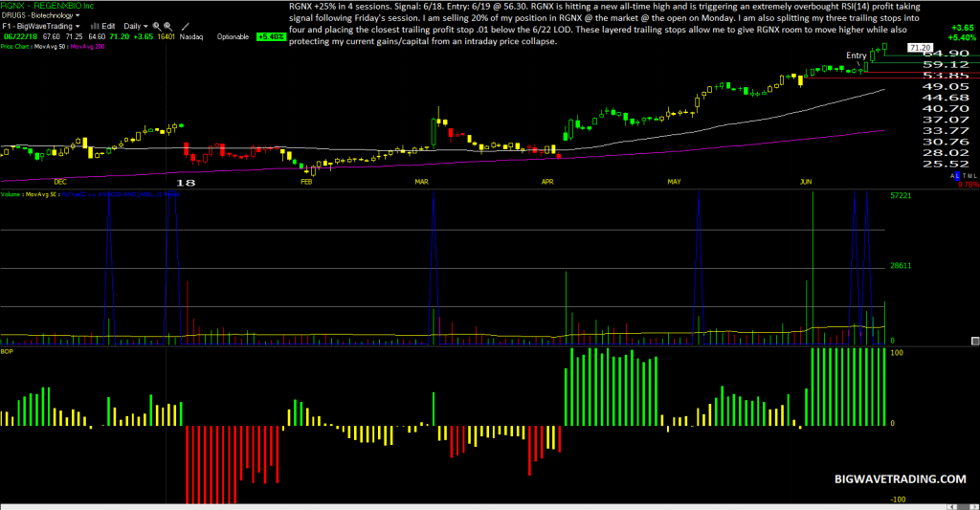
Task: Click the 67.60 open price value
Action: coord(52,37)
